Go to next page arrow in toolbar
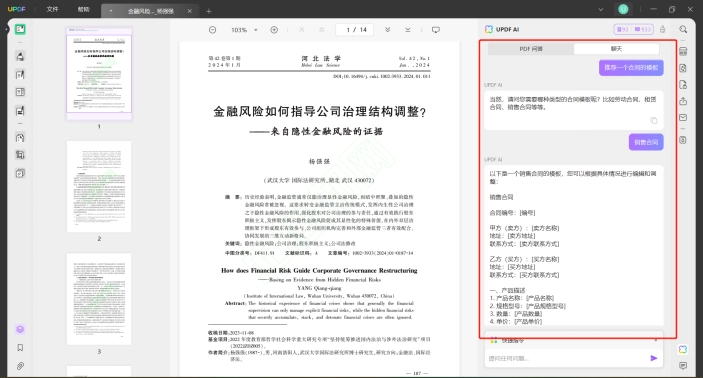The width and height of the screenshot is (703, 378). [x=387, y=30]
